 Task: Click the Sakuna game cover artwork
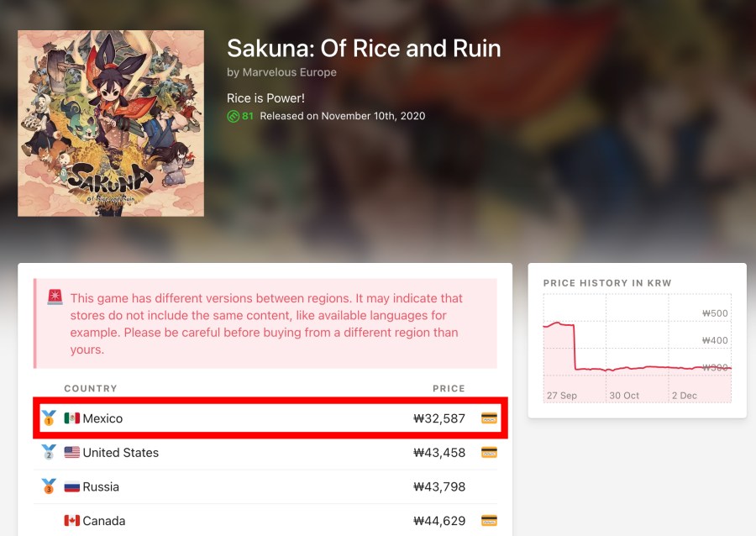[111, 123]
